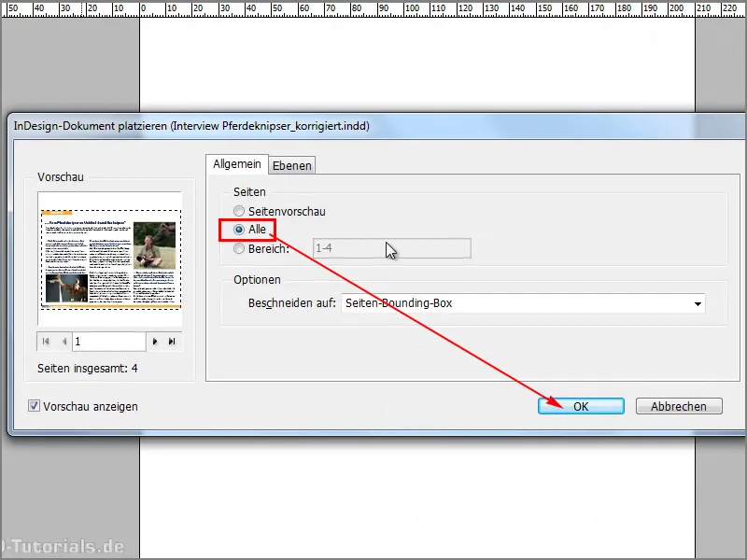Go to the next preview page
Viewport: 747px width, 560px height.
click(x=156, y=341)
